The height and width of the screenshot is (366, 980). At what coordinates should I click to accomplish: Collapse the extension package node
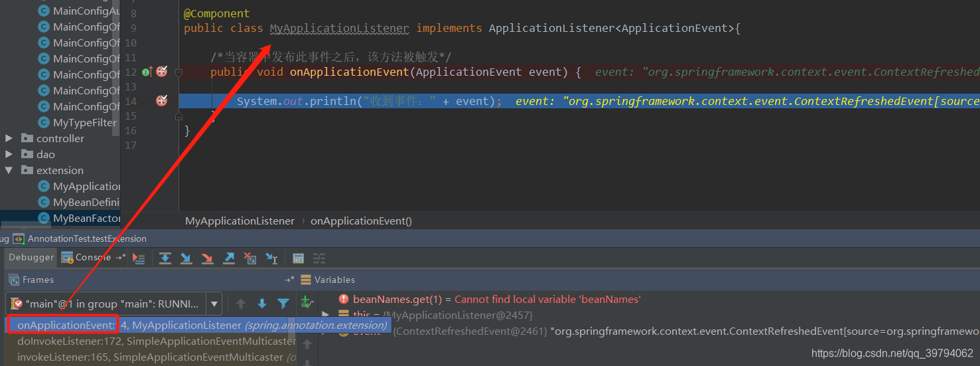9,170
